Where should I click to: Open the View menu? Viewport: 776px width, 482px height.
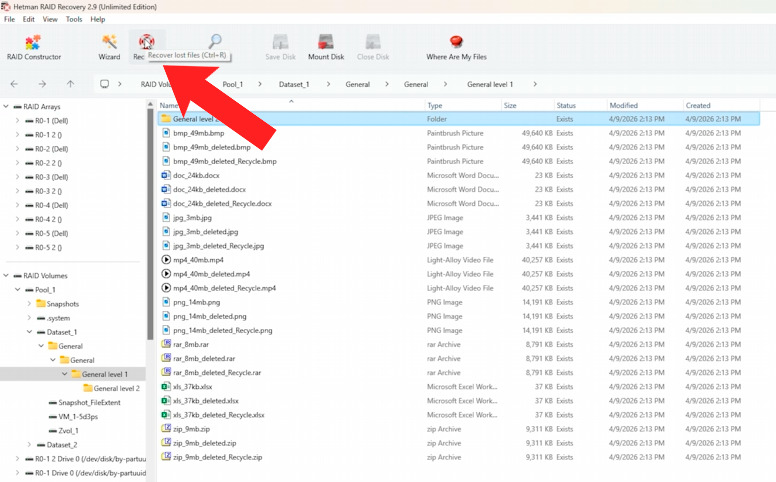[x=50, y=19]
